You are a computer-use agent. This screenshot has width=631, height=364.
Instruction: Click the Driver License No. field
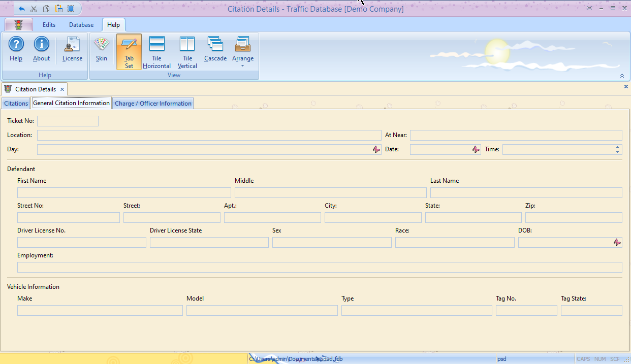pyautogui.click(x=82, y=242)
